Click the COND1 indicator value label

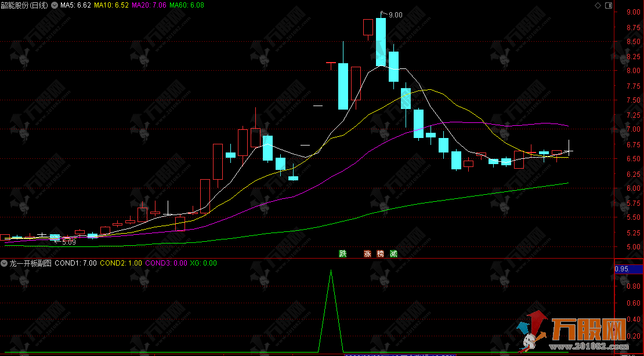[x=76, y=263]
